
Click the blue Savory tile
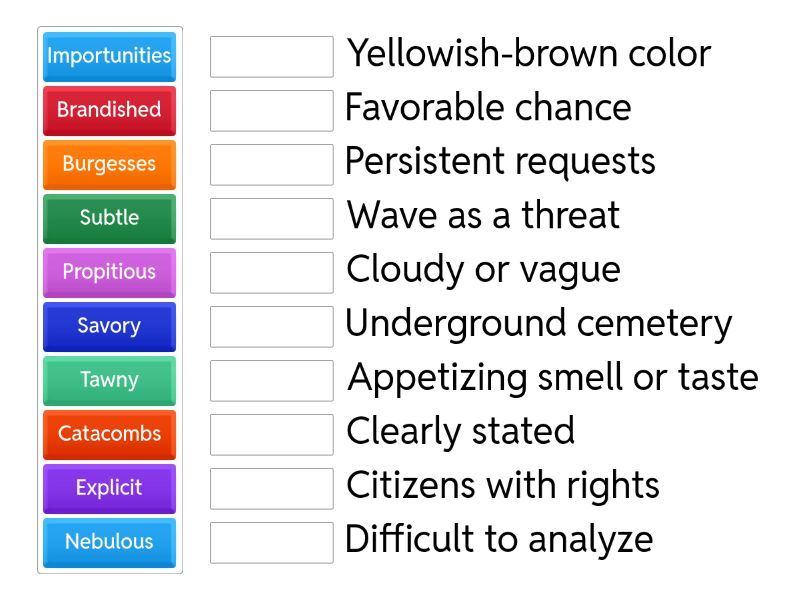tap(109, 326)
